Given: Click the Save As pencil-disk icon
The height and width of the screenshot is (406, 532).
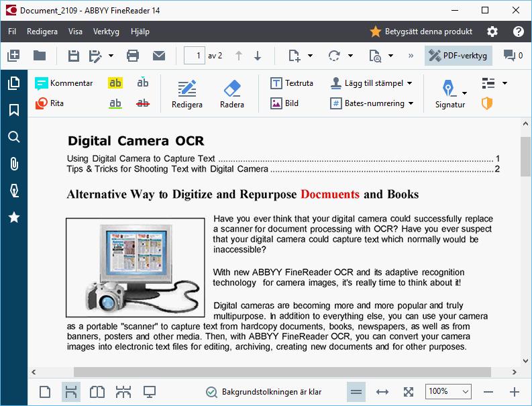Looking at the screenshot, I should (x=95, y=56).
